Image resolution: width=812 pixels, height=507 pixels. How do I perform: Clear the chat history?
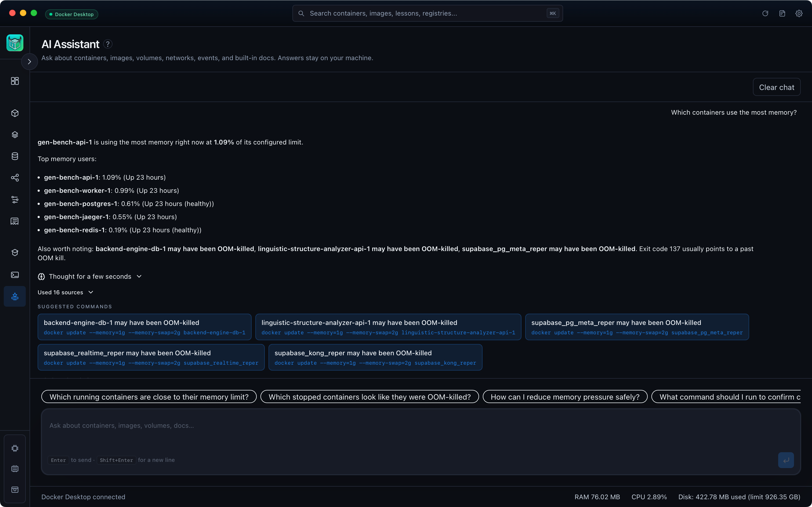tap(777, 87)
